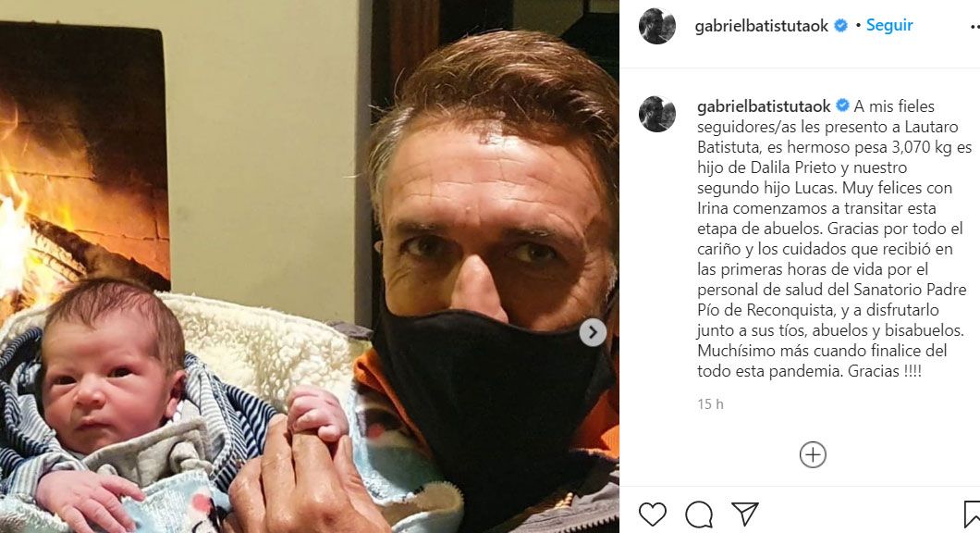980x533 pixels.
Task: Load more comments with plus circle
Action: point(813,454)
